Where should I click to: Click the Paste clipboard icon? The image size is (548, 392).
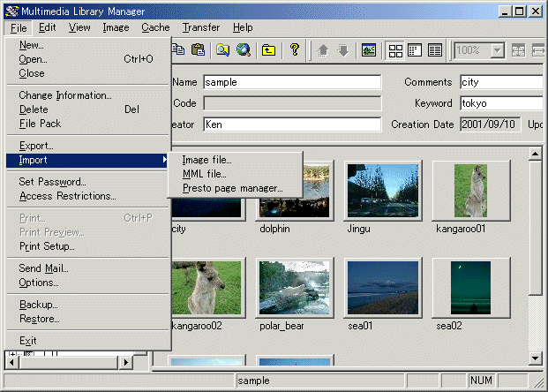tap(198, 50)
